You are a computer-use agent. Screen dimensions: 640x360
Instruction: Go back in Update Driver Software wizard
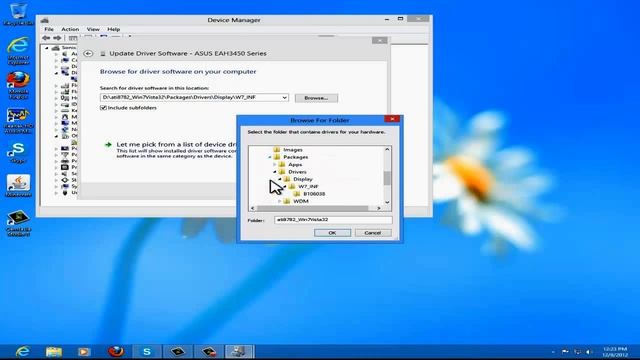pyautogui.click(x=88, y=53)
